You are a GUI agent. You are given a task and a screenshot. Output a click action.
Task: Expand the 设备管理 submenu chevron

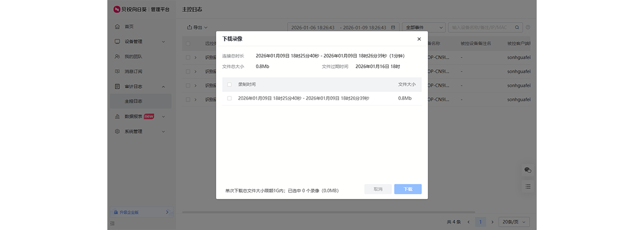[164, 41]
